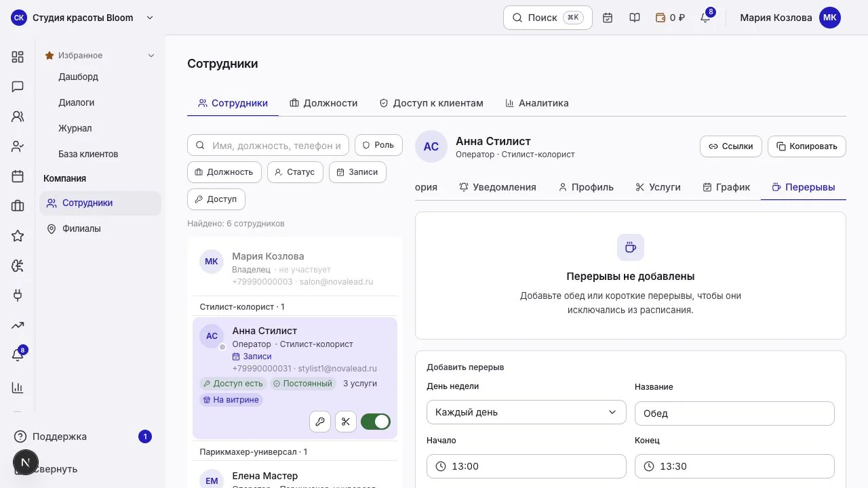Go to Журнал in favorites
This screenshot has height=488, width=868.
[x=75, y=128]
